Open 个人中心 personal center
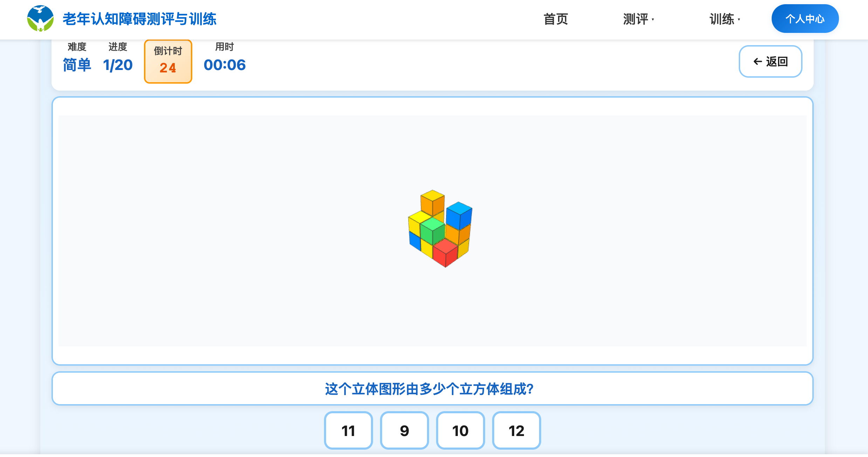This screenshot has height=457, width=868. click(805, 19)
